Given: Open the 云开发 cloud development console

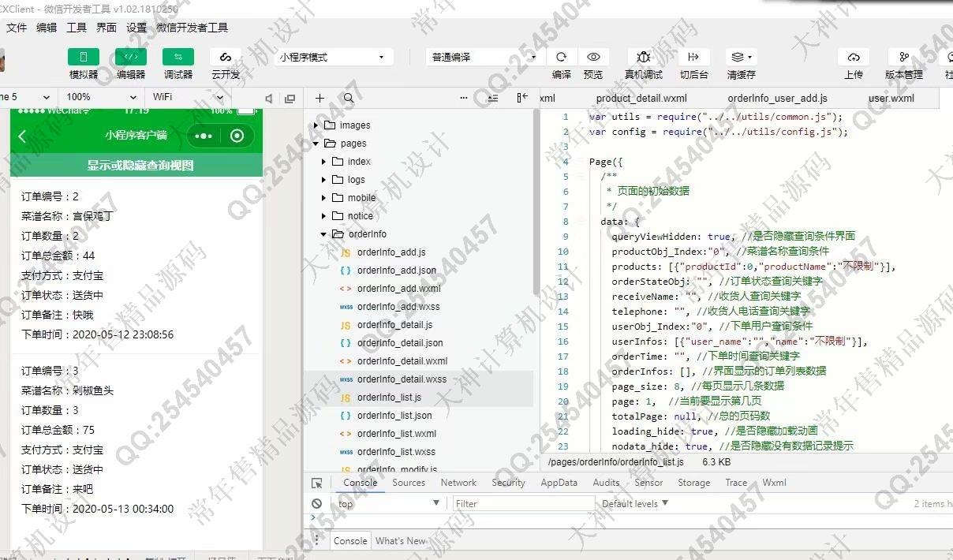Looking at the screenshot, I should pyautogui.click(x=226, y=57).
